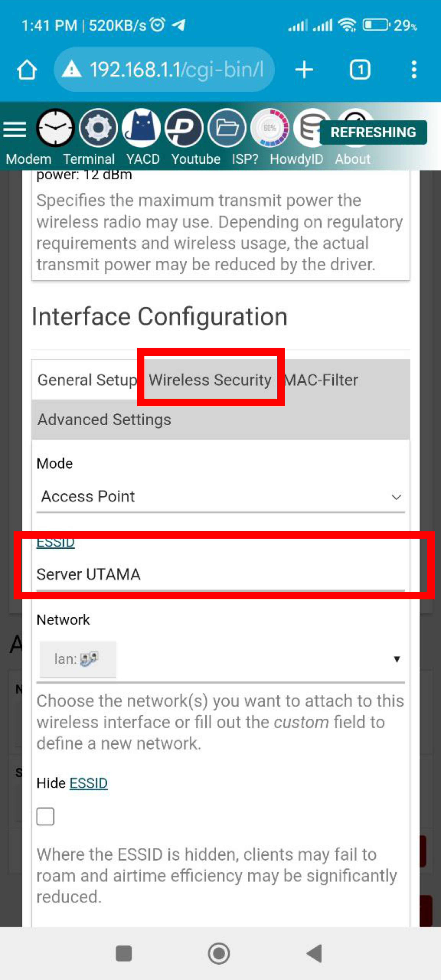Switch to MAC-Filter tab
441x980 pixels.
click(x=322, y=380)
